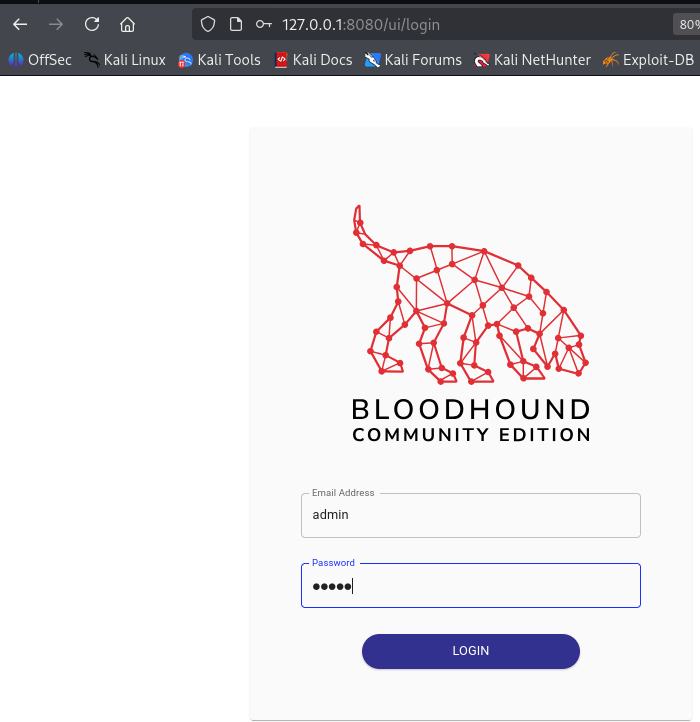Click the BloodHound logo image
The width and height of the screenshot is (700, 722).
pos(471,324)
